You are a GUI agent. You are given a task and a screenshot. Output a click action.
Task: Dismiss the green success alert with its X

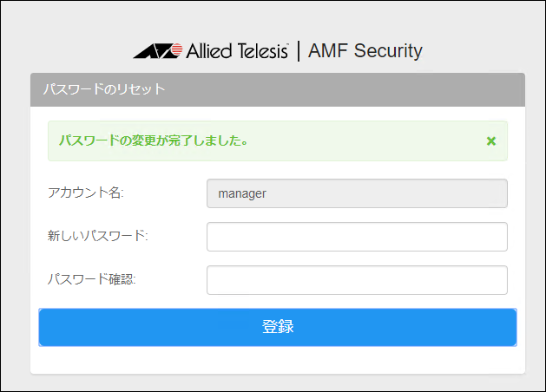[x=491, y=140]
